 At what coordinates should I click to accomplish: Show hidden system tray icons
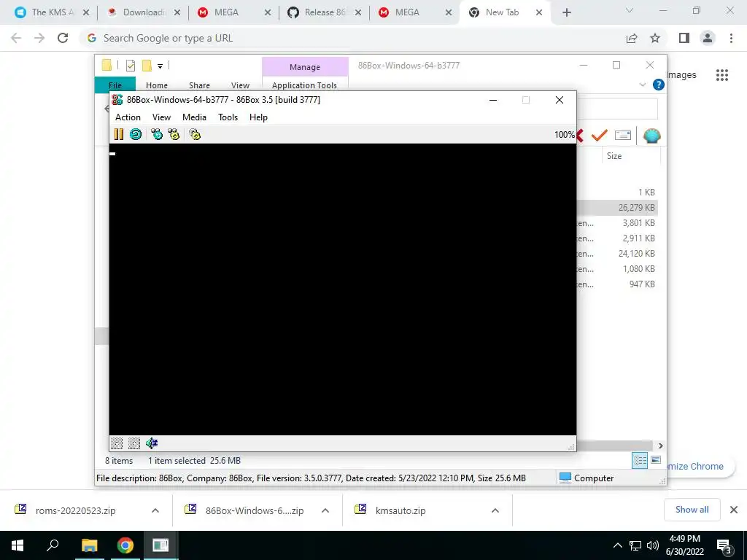(x=617, y=545)
